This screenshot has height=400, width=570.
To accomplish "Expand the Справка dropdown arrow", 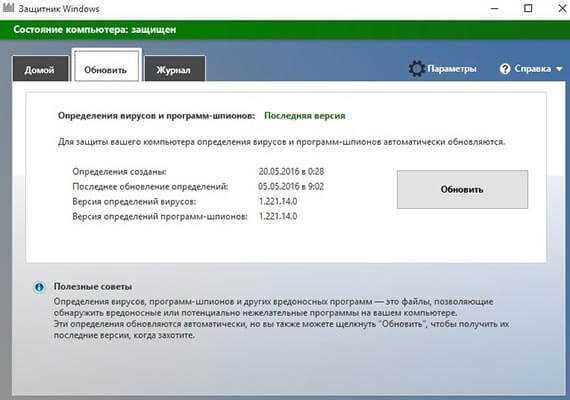I will point(559,69).
